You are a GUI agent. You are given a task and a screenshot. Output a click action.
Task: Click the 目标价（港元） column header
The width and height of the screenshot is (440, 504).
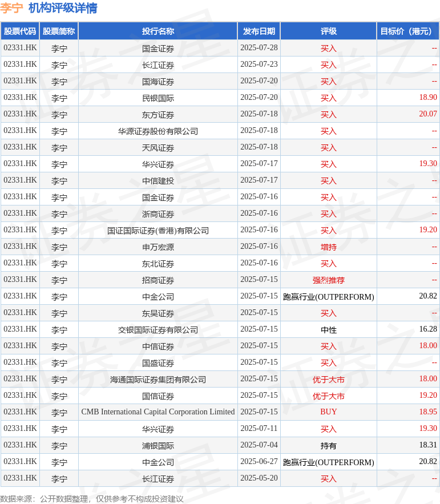(x=407, y=31)
